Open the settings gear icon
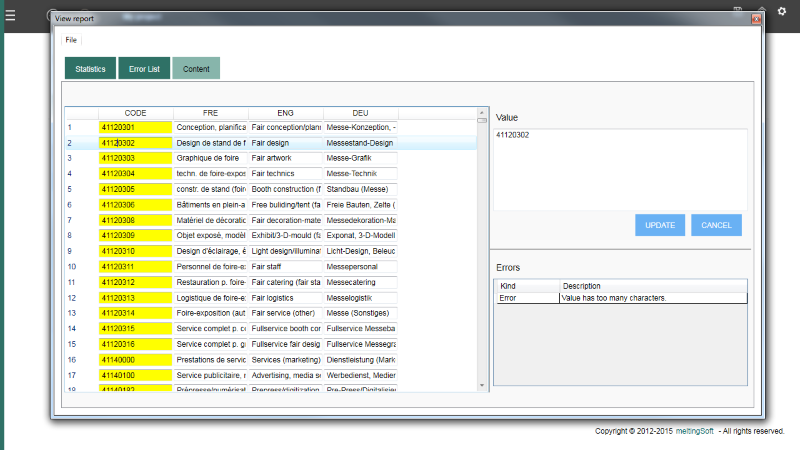Screen dimensions: 800x450 (782, 11)
